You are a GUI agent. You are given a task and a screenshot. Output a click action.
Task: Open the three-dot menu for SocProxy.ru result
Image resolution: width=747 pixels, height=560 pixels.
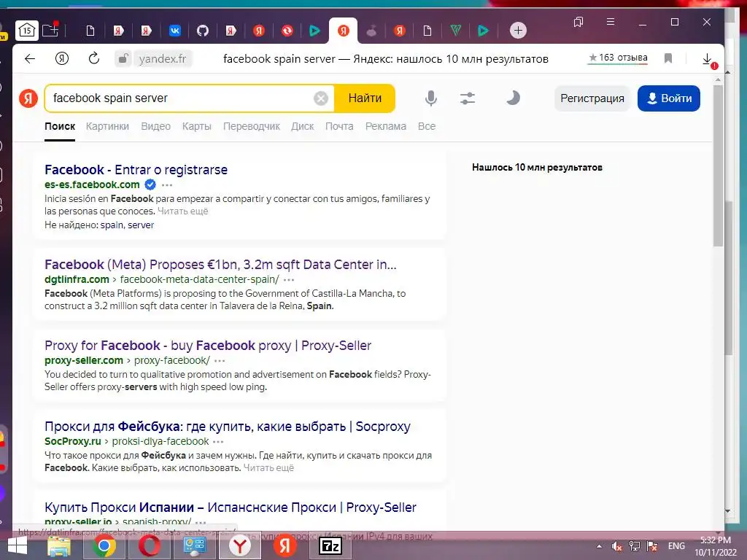click(x=218, y=441)
